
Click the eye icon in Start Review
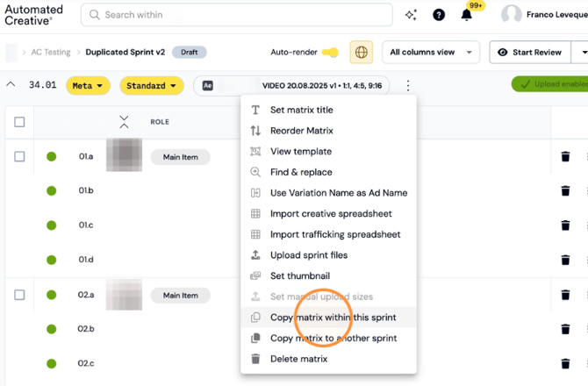tap(503, 52)
